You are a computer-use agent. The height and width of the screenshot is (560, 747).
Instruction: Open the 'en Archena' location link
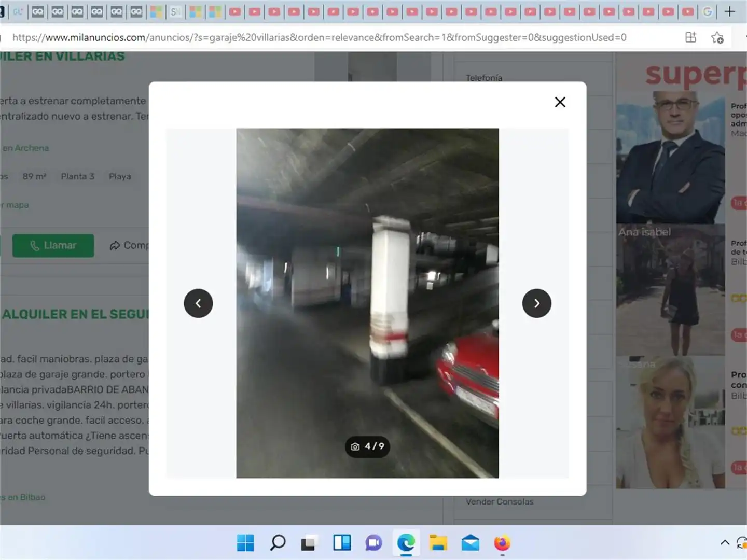[25, 148]
